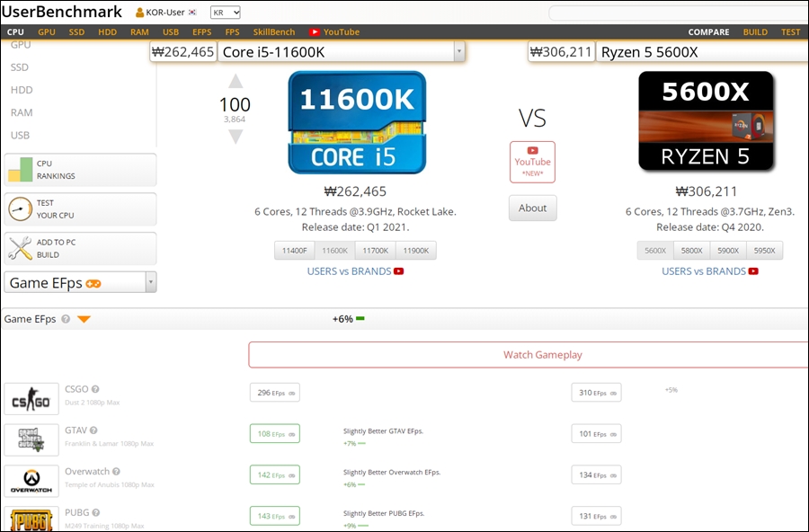Viewport: 809px width, 532px height.
Task: Click YouTube icon beside left USERS vs BRANDS
Action: point(399,271)
